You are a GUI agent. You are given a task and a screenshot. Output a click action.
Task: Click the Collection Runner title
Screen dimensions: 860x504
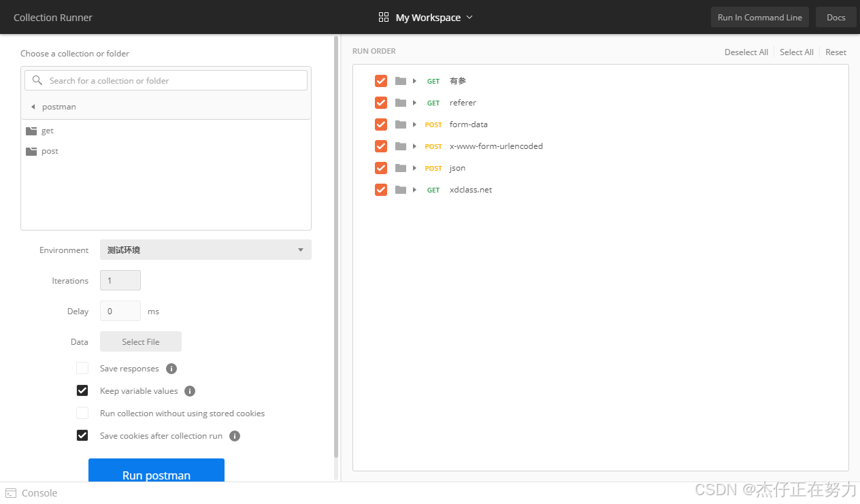(x=53, y=18)
